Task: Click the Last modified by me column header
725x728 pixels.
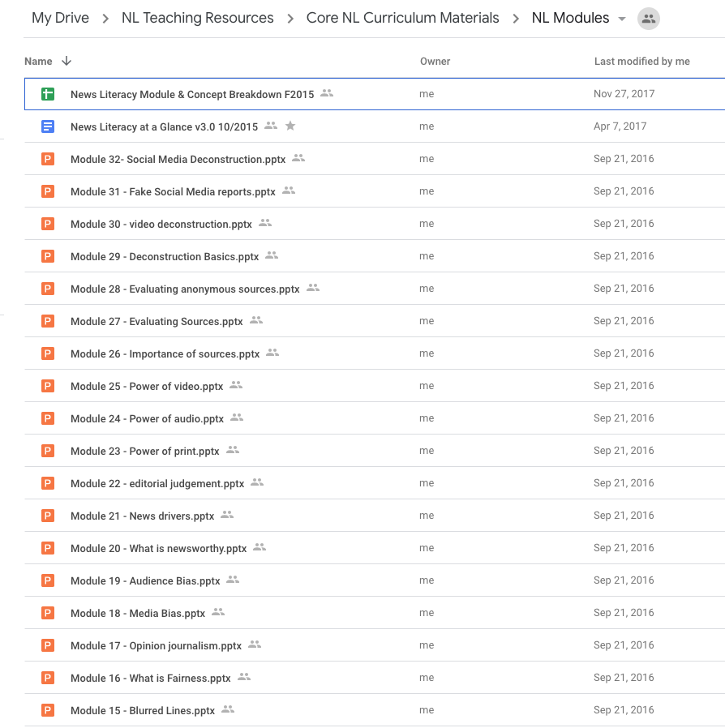Action: pyautogui.click(x=641, y=62)
